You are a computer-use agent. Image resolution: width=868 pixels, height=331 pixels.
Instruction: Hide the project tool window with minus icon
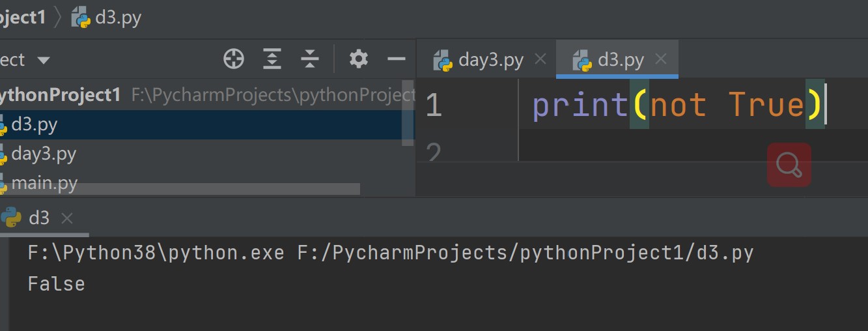[x=396, y=59]
